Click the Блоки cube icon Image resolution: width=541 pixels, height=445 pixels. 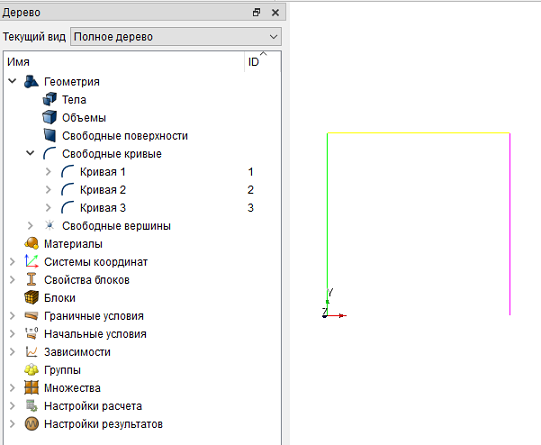click(x=31, y=297)
